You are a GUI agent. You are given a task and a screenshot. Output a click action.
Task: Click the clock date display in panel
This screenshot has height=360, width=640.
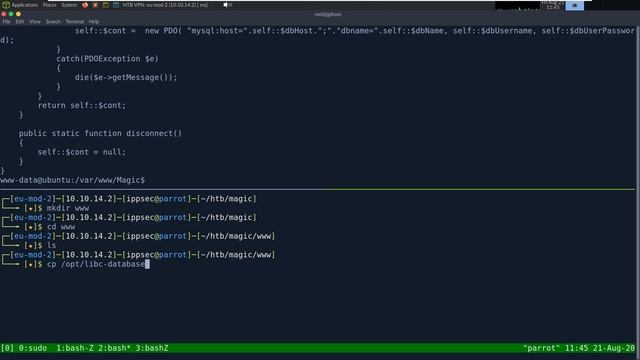(552, 5)
